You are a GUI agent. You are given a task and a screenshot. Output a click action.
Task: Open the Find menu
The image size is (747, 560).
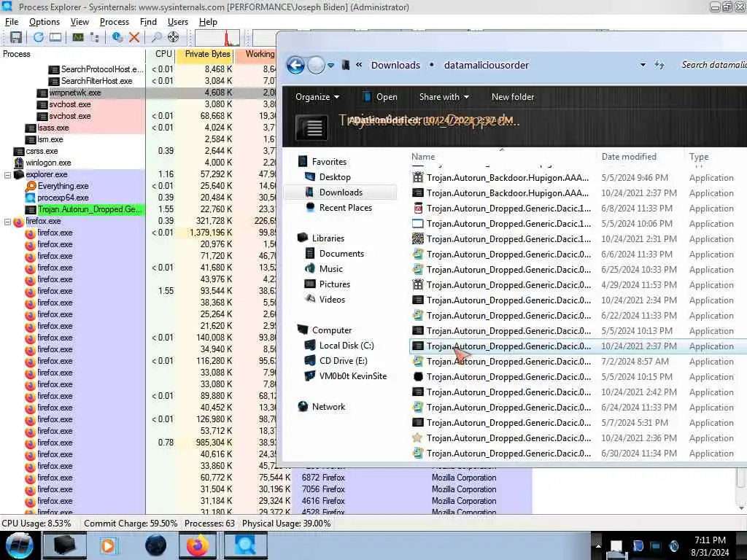coord(148,22)
